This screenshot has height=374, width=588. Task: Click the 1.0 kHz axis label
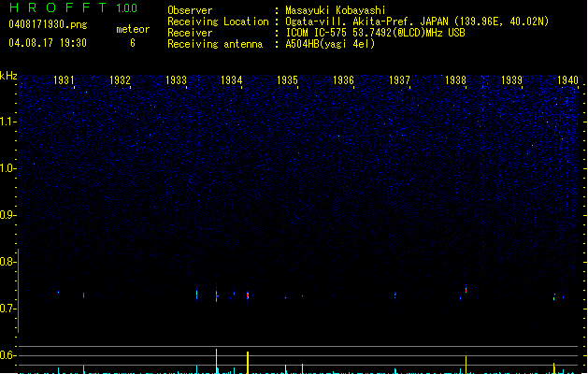7,168
